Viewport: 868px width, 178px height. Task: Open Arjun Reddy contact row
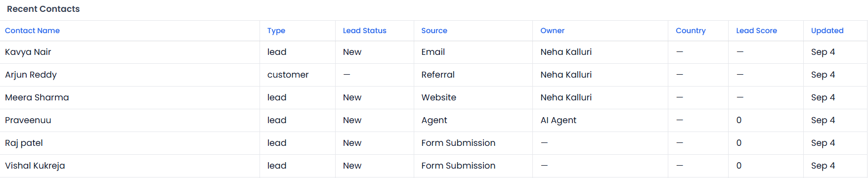click(x=434, y=75)
